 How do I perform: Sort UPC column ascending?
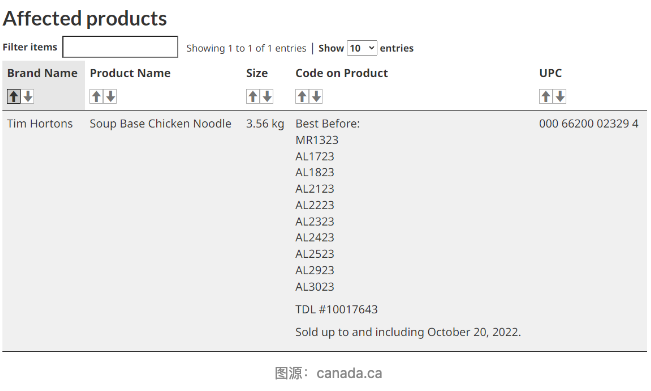pos(546,96)
